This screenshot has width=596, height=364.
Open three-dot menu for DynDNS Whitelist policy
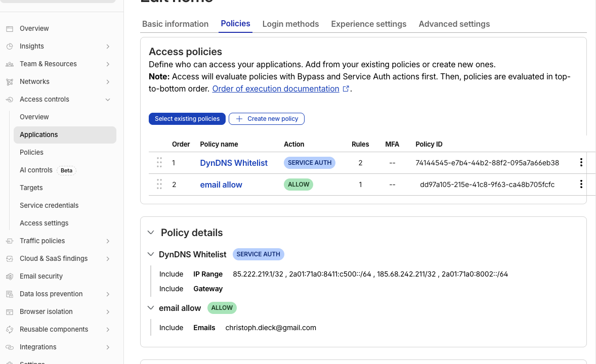click(x=581, y=163)
